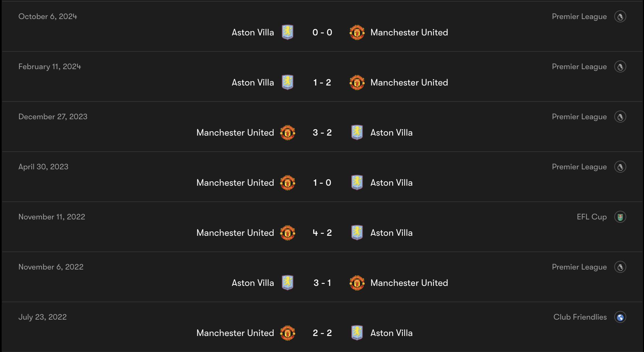The width and height of the screenshot is (644, 352).
Task: Select the 4 - 2 EFL Cup result
Action: 322,233
